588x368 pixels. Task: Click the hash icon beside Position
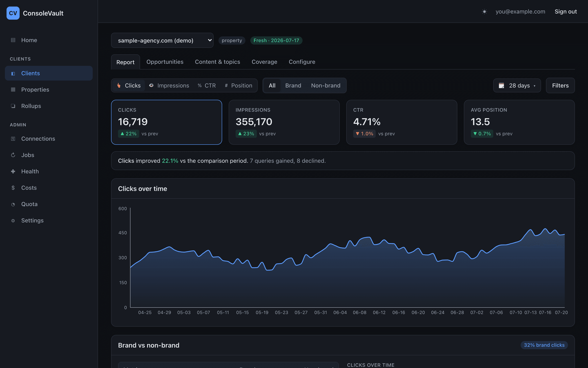[226, 85]
